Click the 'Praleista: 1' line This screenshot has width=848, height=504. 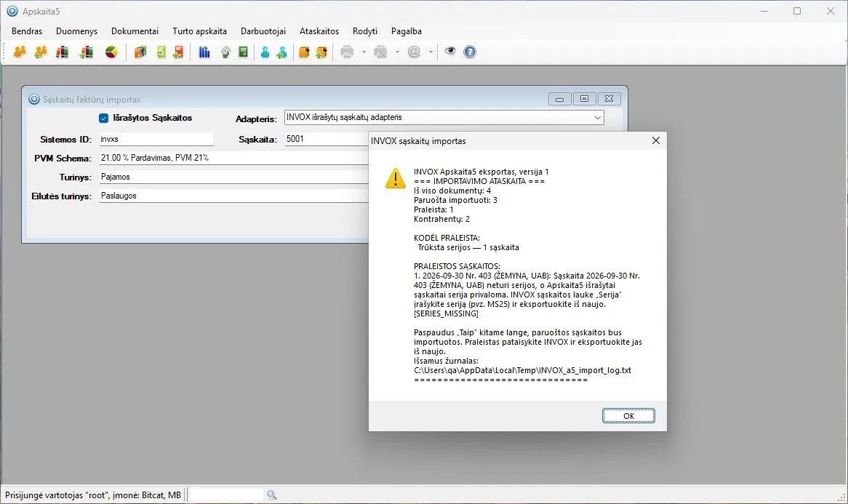pyautogui.click(x=433, y=209)
